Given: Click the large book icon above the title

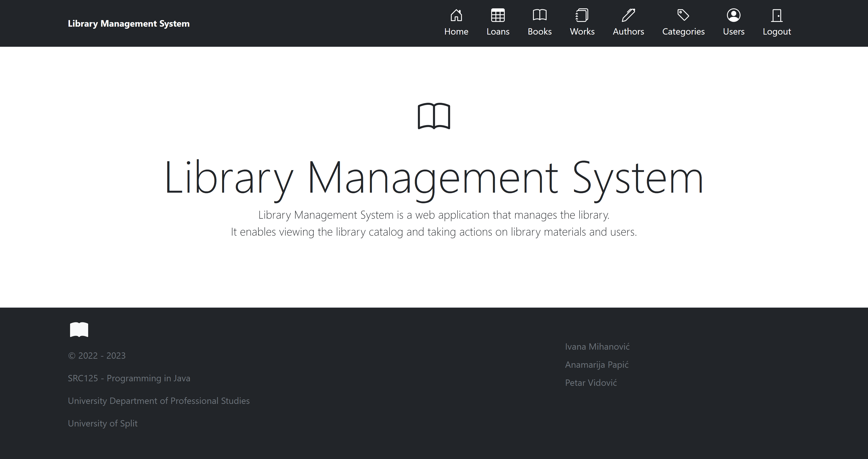Looking at the screenshot, I should (434, 117).
